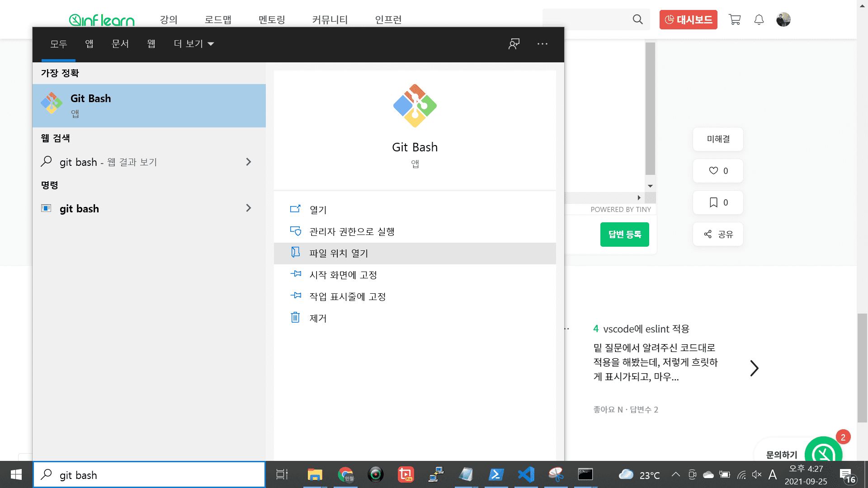Open '강의' in inflearn navigation
This screenshot has height=488, width=868.
[x=169, y=20]
